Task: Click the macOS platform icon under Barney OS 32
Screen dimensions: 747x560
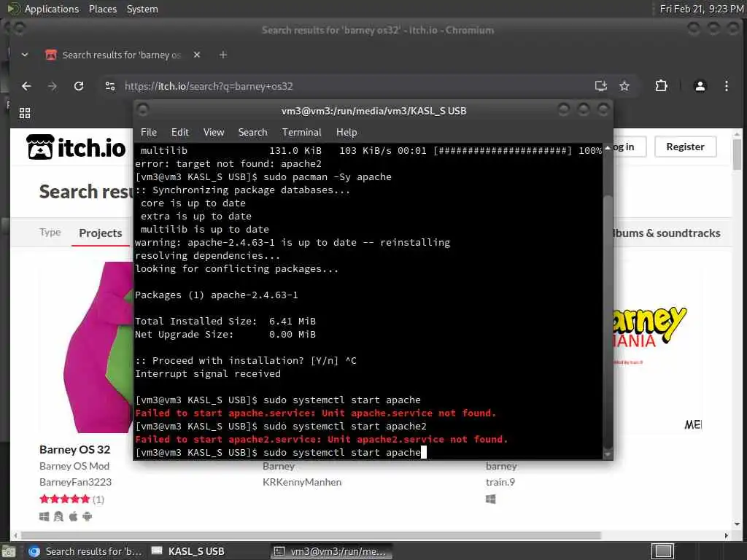Action: pyautogui.click(x=73, y=516)
